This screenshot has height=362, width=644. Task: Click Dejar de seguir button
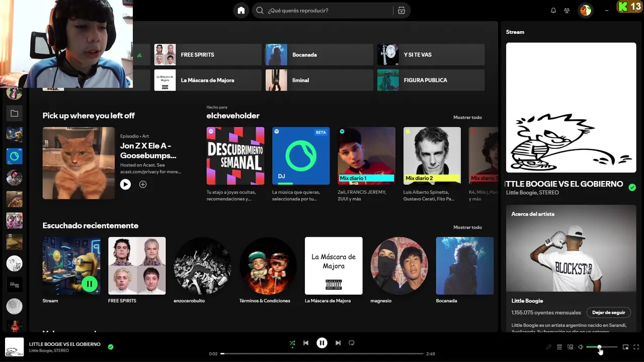click(x=608, y=312)
